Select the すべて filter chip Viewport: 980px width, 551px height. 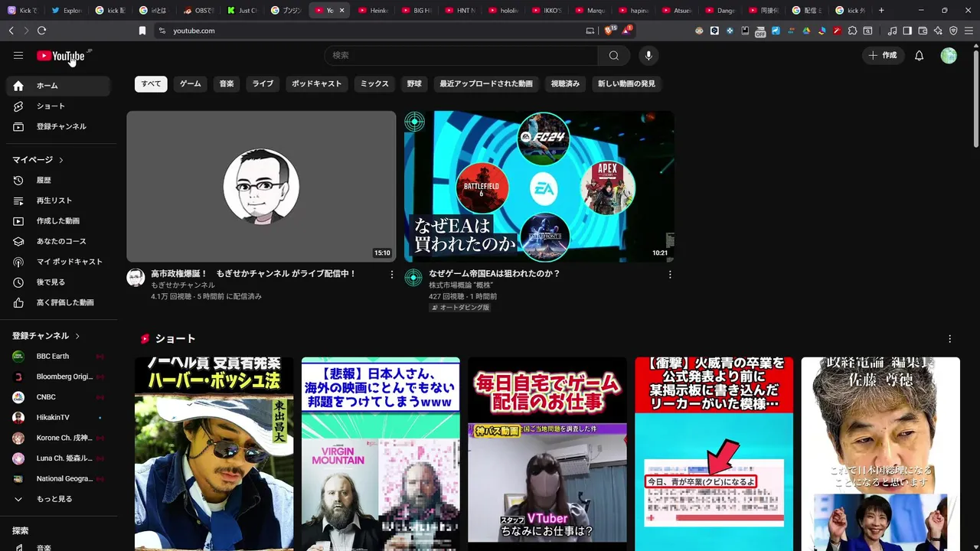(151, 83)
